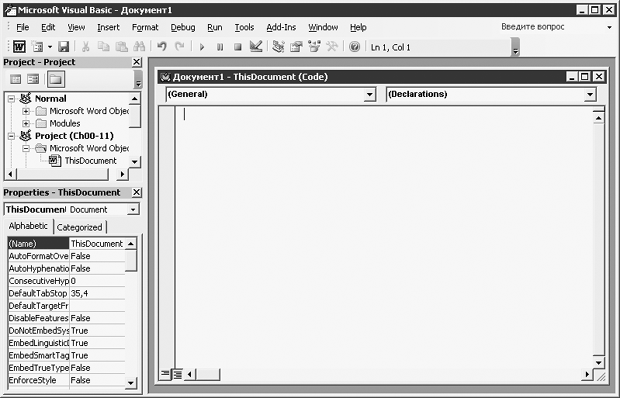Image resolution: width=620 pixels, height=398 pixels.
Task: Open the Insert menu
Action: 108,27
